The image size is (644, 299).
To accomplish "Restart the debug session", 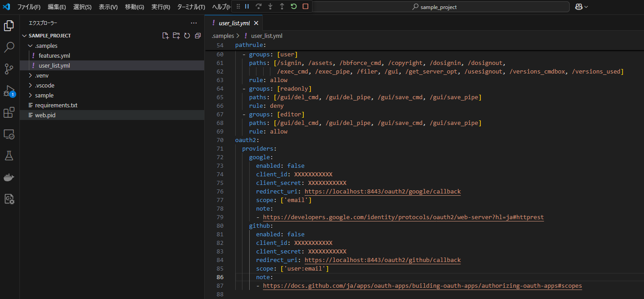I will point(294,6).
